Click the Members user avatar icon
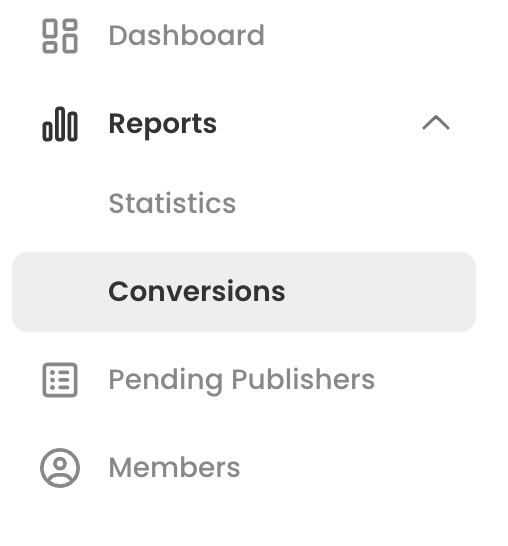508x546 pixels. tap(60, 468)
